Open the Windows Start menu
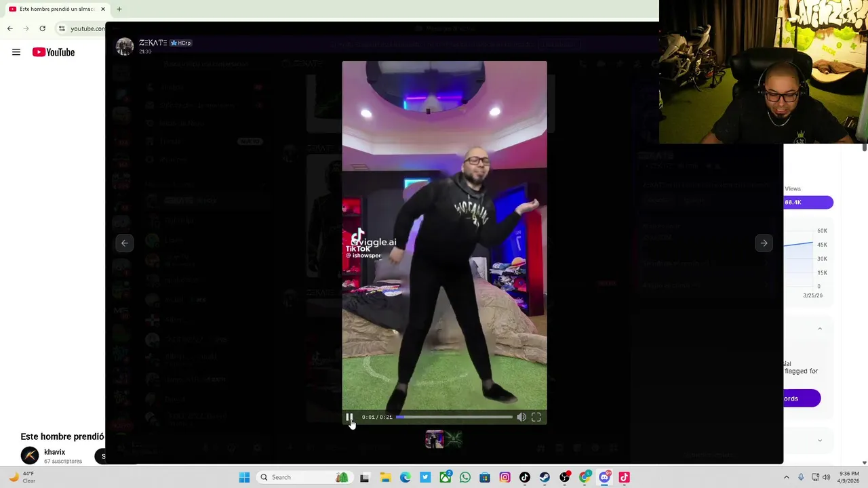Screen dimensions: 868x488 (x=244, y=477)
